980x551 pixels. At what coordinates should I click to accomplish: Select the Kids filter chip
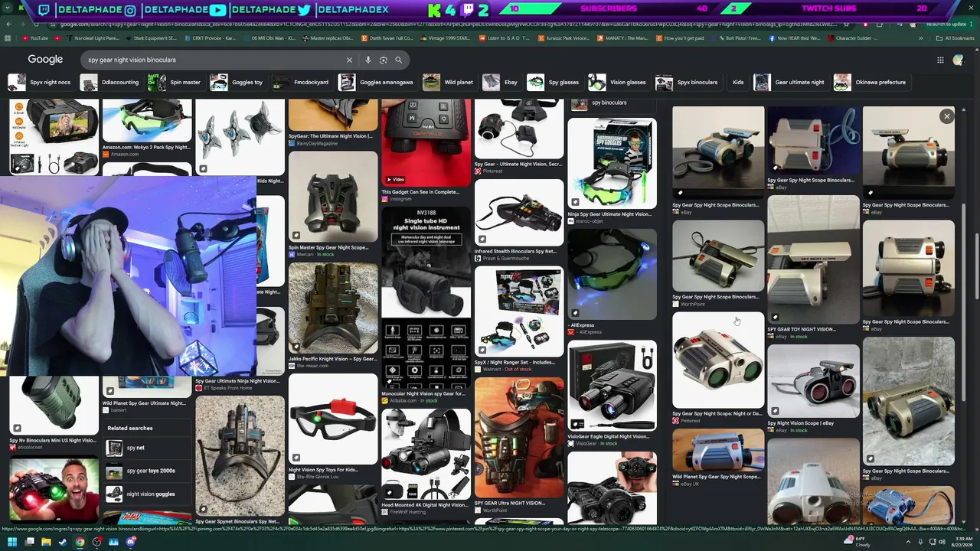pos(738,82)
